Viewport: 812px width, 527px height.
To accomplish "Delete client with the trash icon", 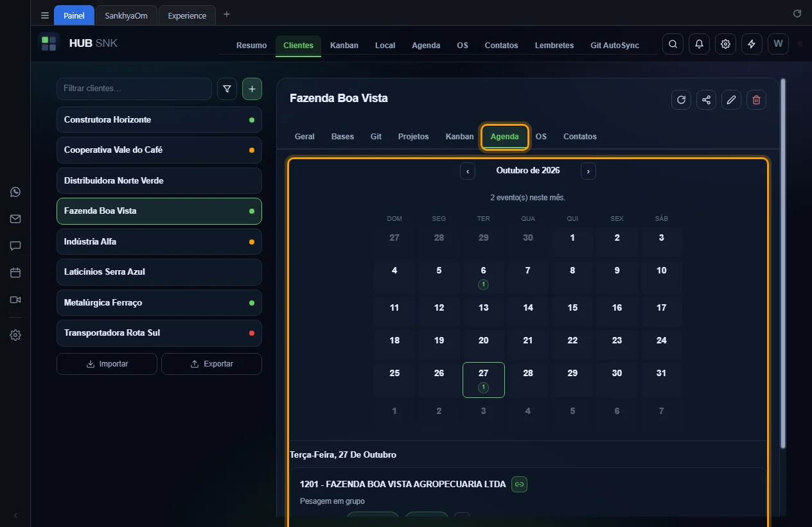I will pyautogui.click(x=756, y=99).
